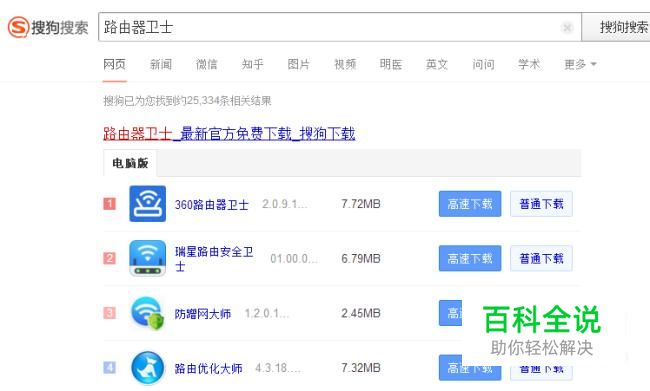Clear the search box with the X icon
Viewport: 650px width, 391px height.
point(567,27)
